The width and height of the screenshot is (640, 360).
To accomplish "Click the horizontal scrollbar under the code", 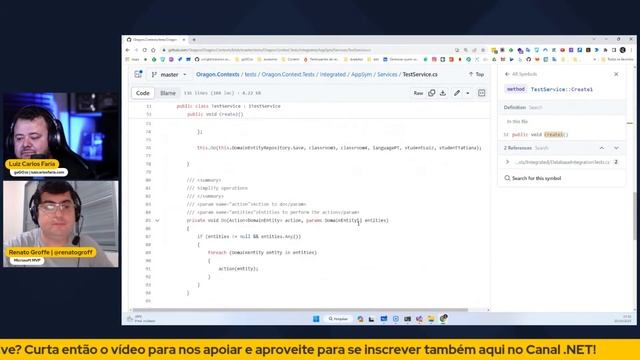I will click(300, 310).
